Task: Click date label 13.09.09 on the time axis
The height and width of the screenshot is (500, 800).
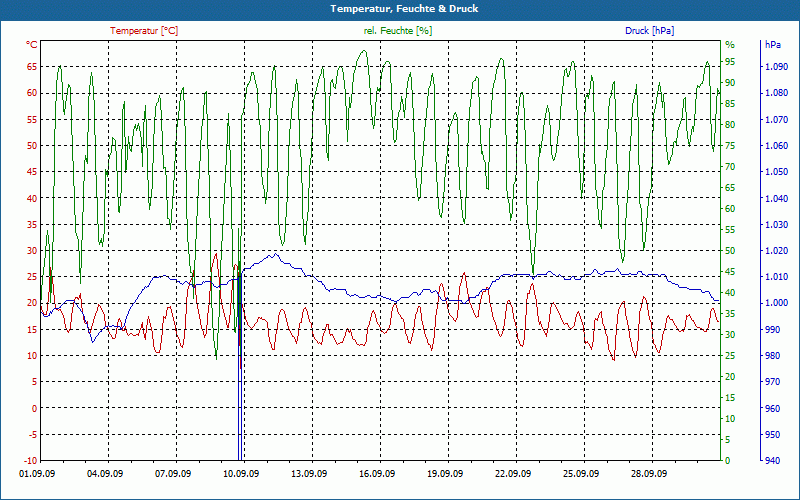Action: [x=309, y=473]
